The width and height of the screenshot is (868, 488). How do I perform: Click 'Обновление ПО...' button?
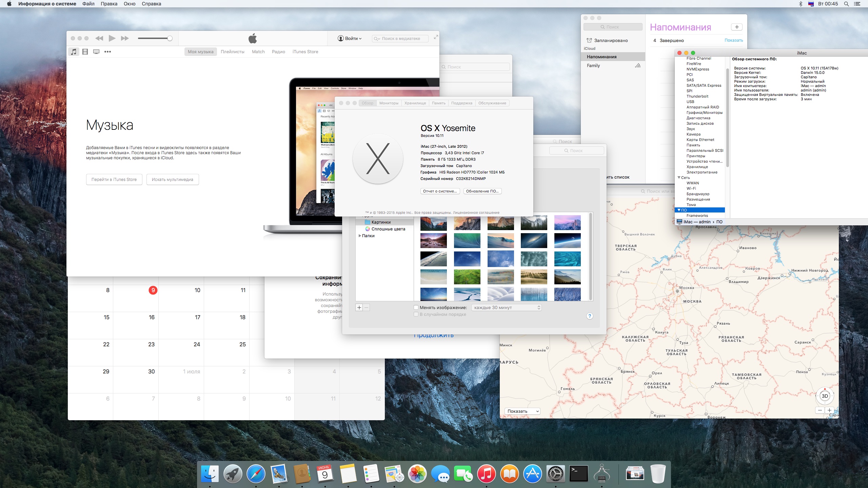point(482,191)
